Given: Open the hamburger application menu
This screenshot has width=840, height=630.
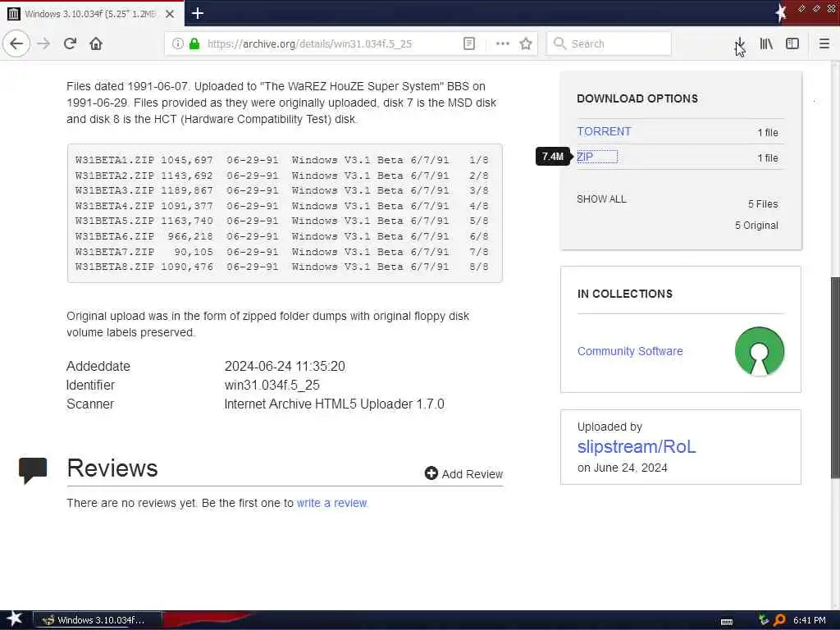Looking at the screenshot, I should 824,43.
